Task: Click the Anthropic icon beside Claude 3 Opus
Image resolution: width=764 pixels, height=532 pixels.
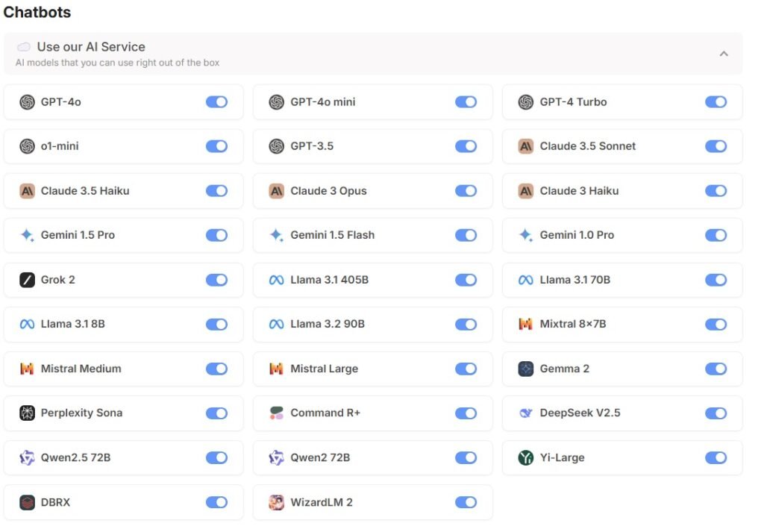Action: tap(276, 191)
